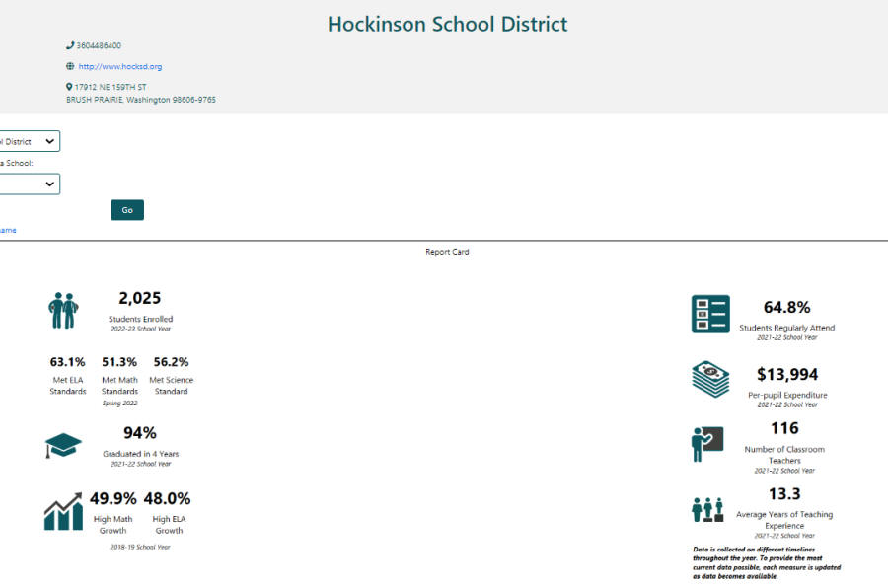The image size is (888, 588).
Task: Click the 49.9% High Math Growth value
Action: point(113,498)
